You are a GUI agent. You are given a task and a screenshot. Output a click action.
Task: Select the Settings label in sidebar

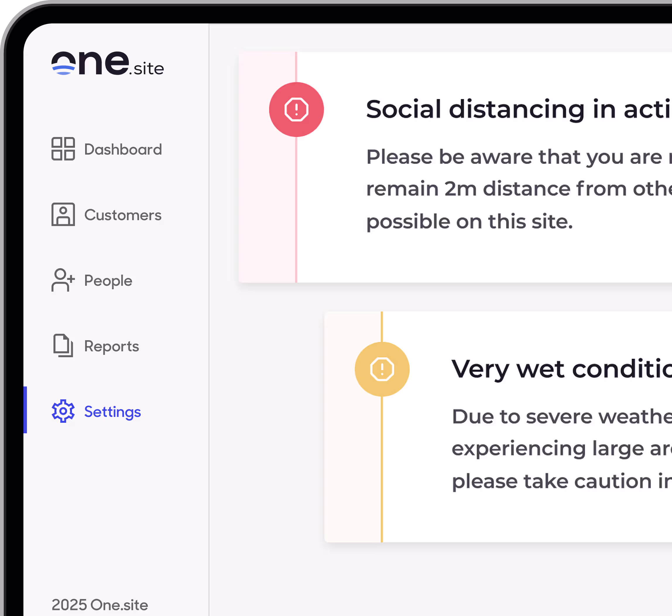click(x=112, y=412)
